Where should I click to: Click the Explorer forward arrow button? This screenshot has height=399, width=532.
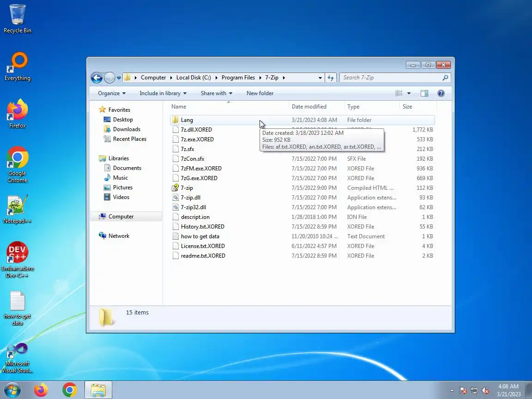click(x=109, y=78)
